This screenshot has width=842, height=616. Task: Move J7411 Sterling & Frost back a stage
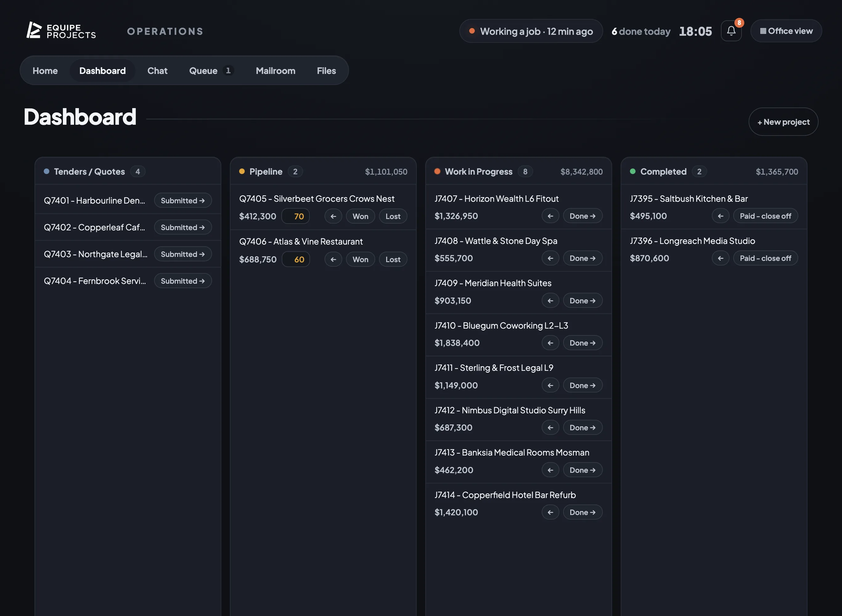click(x=550, y=385)
